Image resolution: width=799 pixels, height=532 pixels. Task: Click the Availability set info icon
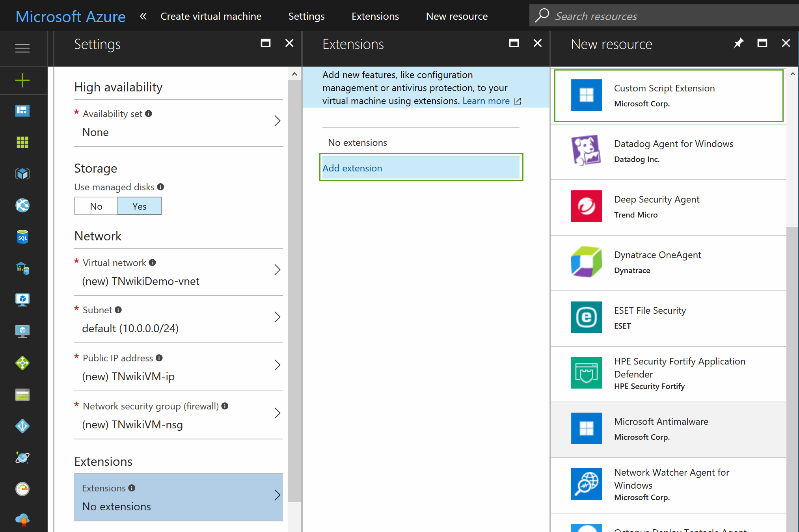pos(149,113)
